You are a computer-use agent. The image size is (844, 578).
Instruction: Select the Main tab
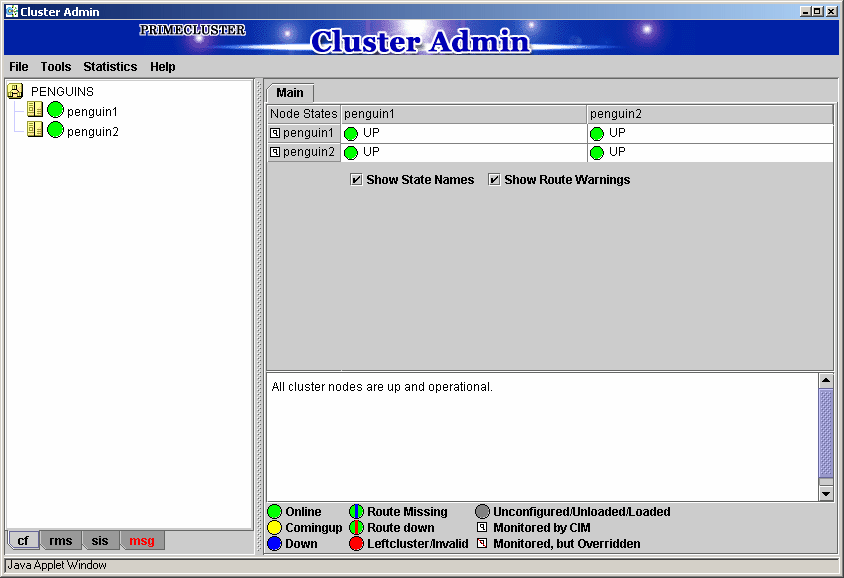290,93
